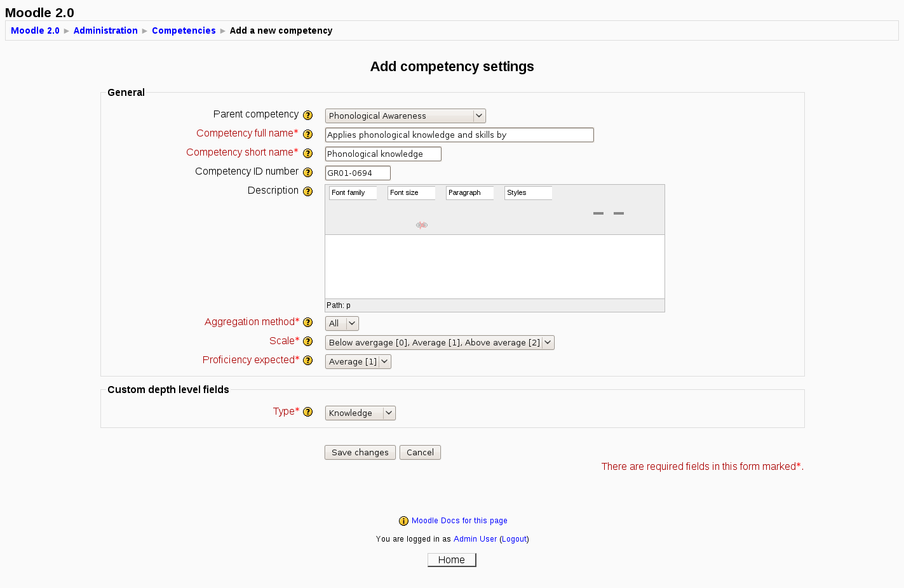Open Description field help icon
This screenshot has height=588, width=904.
(308, 192)
